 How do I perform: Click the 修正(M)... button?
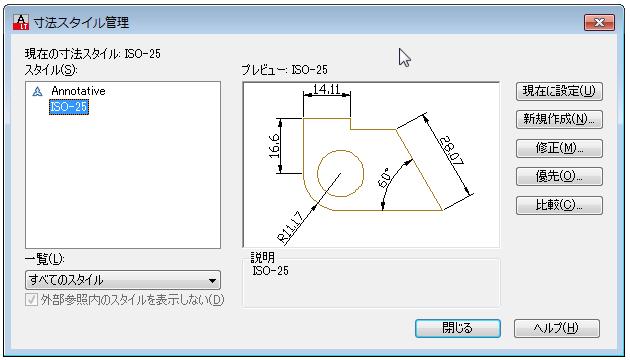pyautogui.click(x=559, y=148)
